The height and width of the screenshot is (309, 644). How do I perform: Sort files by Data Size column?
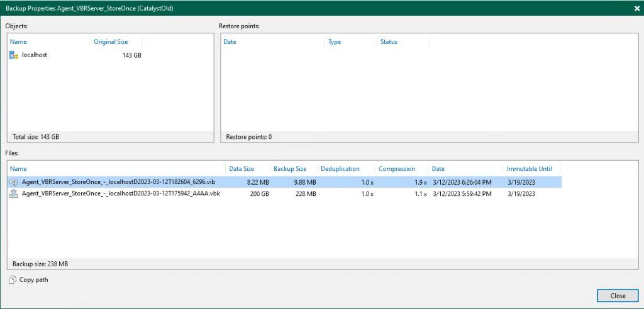[241, 169]
